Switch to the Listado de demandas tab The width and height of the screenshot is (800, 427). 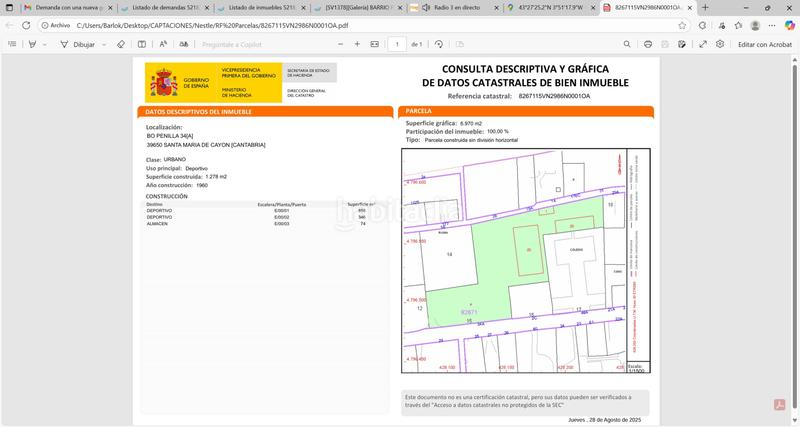pyautogui.click(x=158, y=7)
